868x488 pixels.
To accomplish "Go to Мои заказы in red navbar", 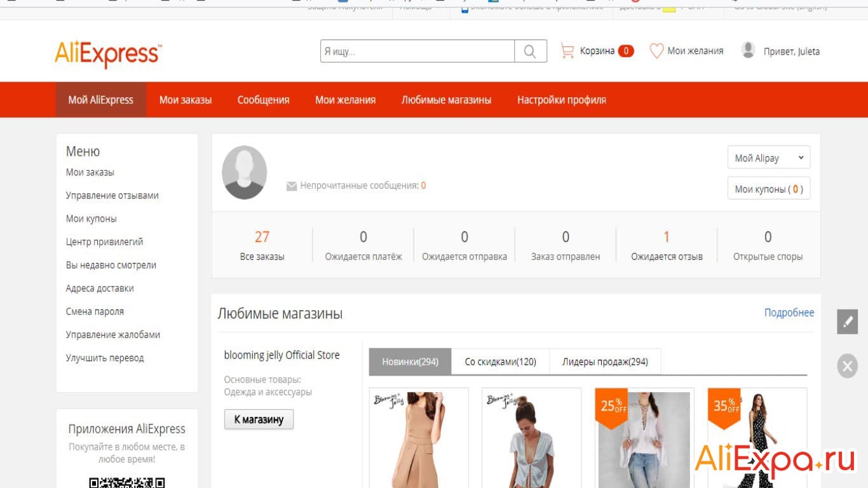I will click(x=186, y=100).
